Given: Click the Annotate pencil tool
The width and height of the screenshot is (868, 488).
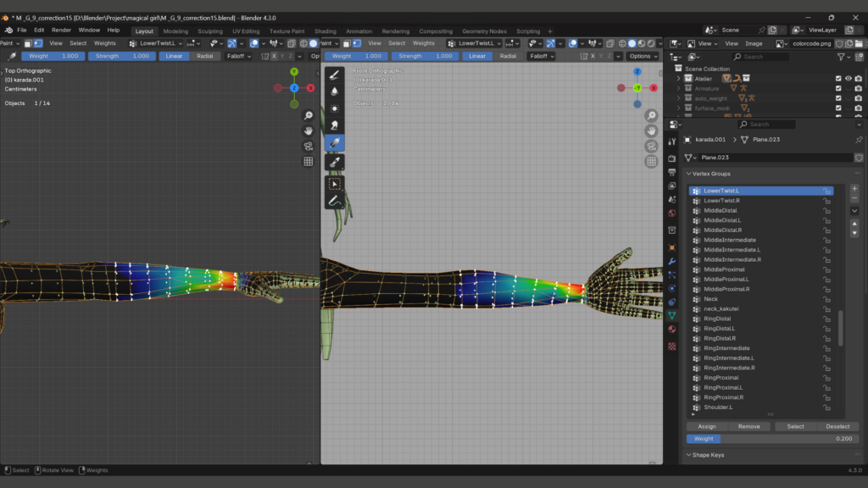Looking at the screenshot, I should [335, 201].
